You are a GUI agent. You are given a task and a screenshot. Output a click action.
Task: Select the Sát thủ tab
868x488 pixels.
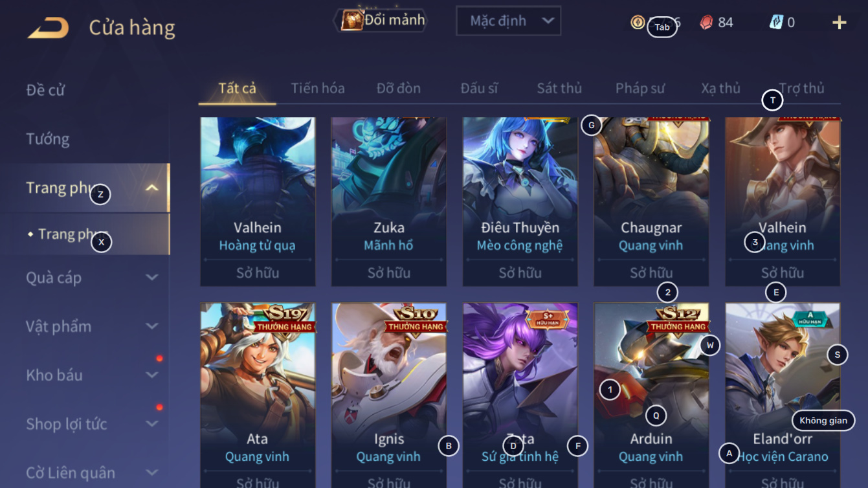559,88
